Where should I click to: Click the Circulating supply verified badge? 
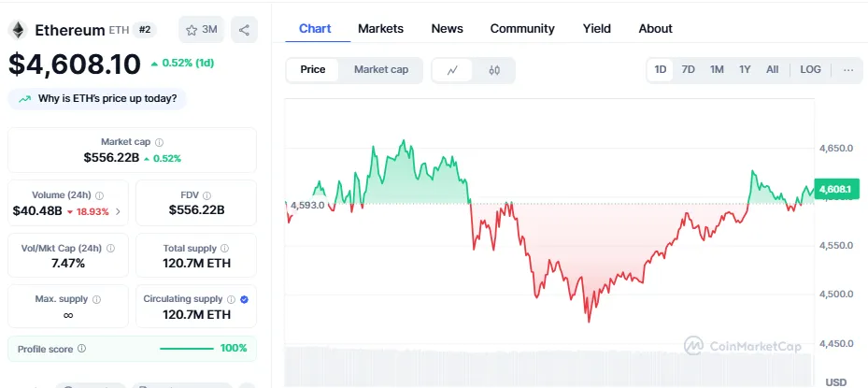tap(244, 299)
